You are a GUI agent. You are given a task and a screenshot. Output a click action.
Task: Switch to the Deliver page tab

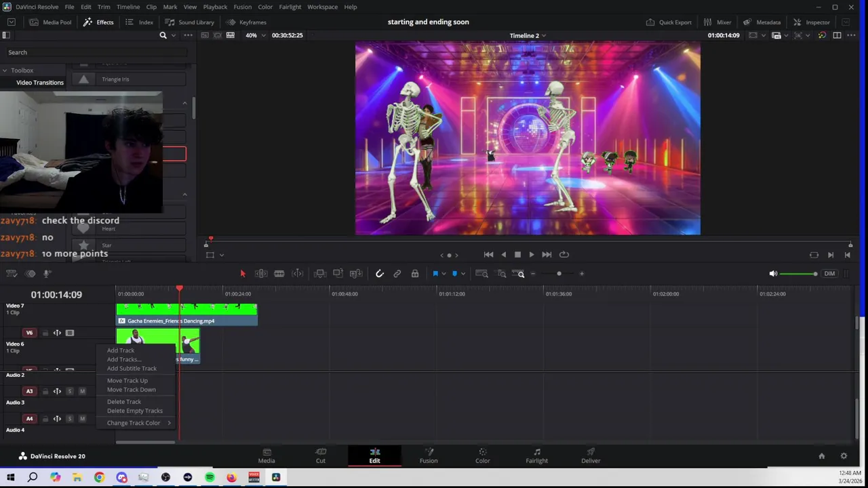[x=591, y=456]
